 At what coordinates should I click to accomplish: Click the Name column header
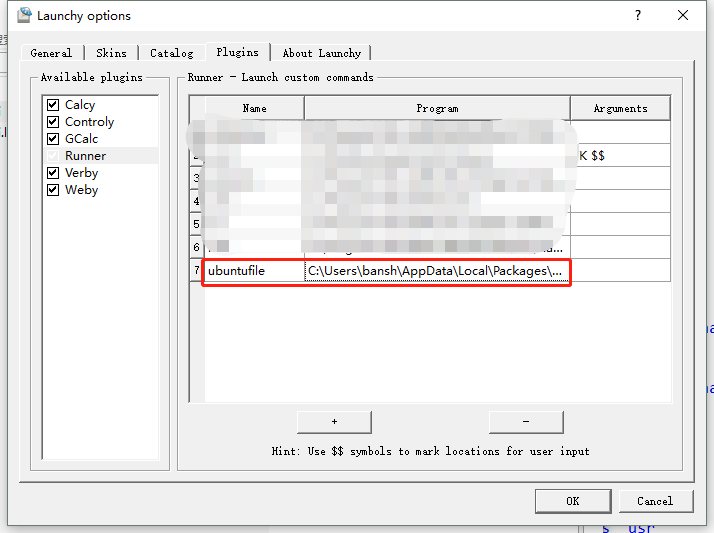coord(254,108)
